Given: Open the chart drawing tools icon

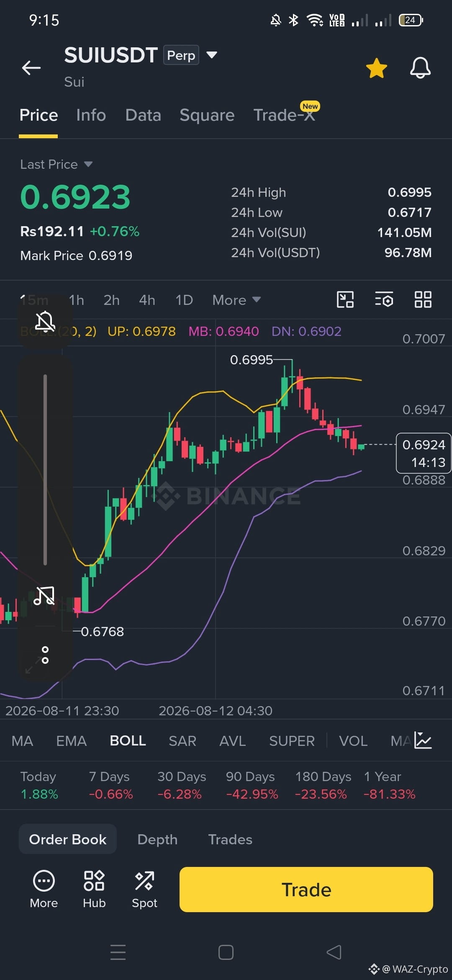Looking at the screenshot, I should (x=345, y=300).
